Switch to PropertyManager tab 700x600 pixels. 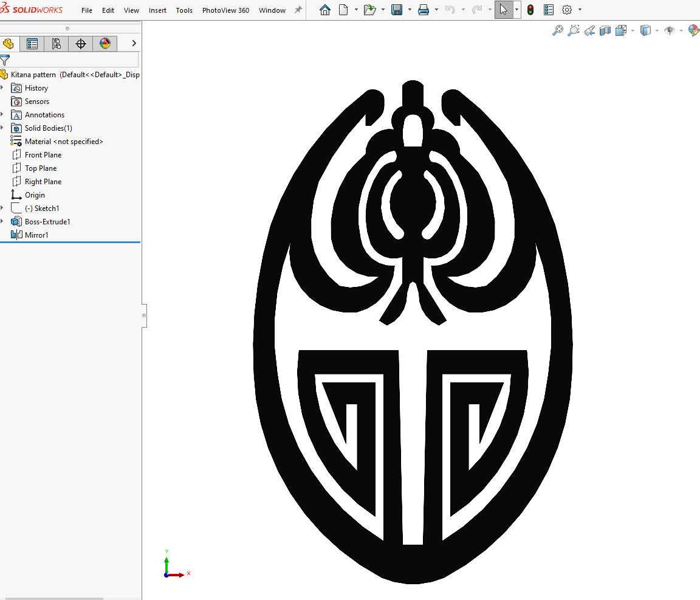click(x=32, y=43)
